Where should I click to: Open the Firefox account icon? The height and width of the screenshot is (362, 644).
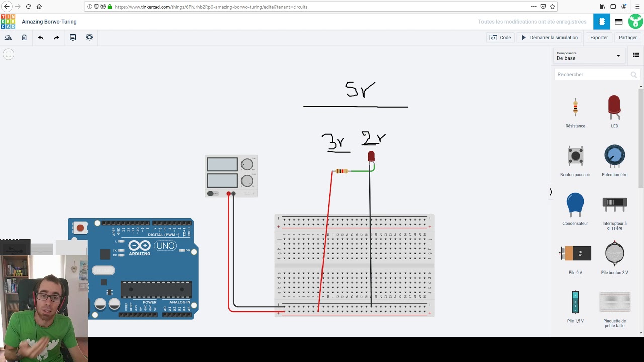pyautogui.click(x=624, y=7)
